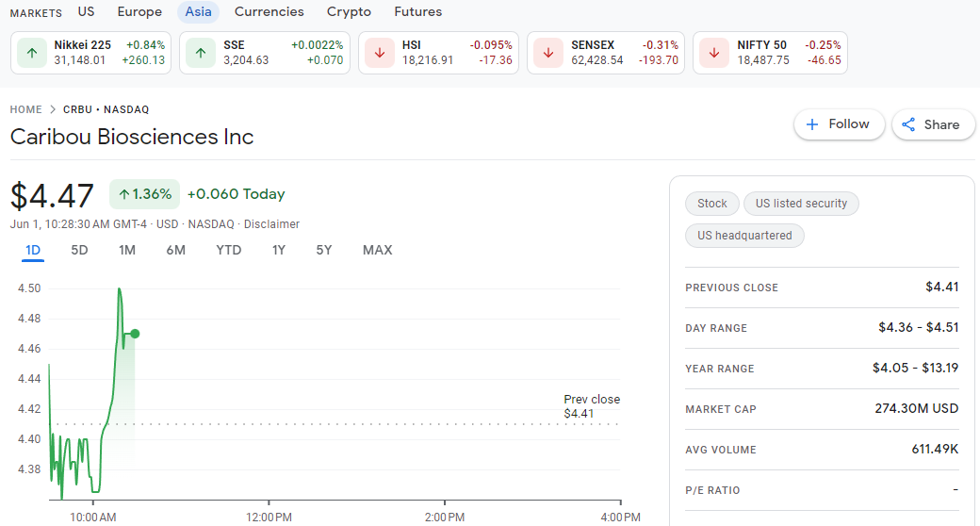
Task: Click the +0.060 Today change text
Action: (x=237, y=194)
